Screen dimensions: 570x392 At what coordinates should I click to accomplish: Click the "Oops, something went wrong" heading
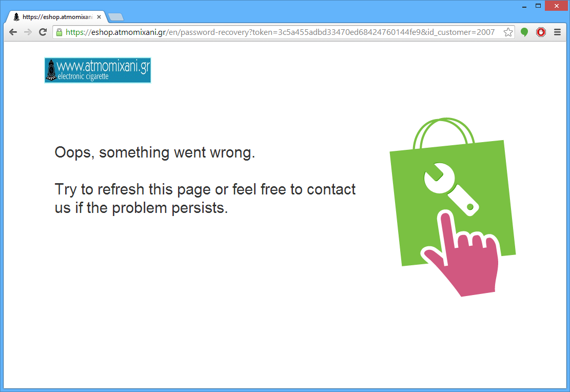tap(155, 152)
